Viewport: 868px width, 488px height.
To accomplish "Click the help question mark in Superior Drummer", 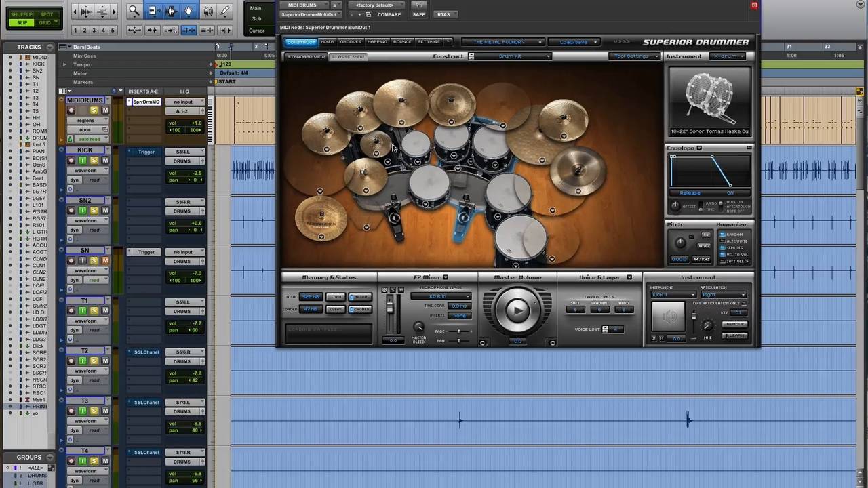I will pos(448,42).
